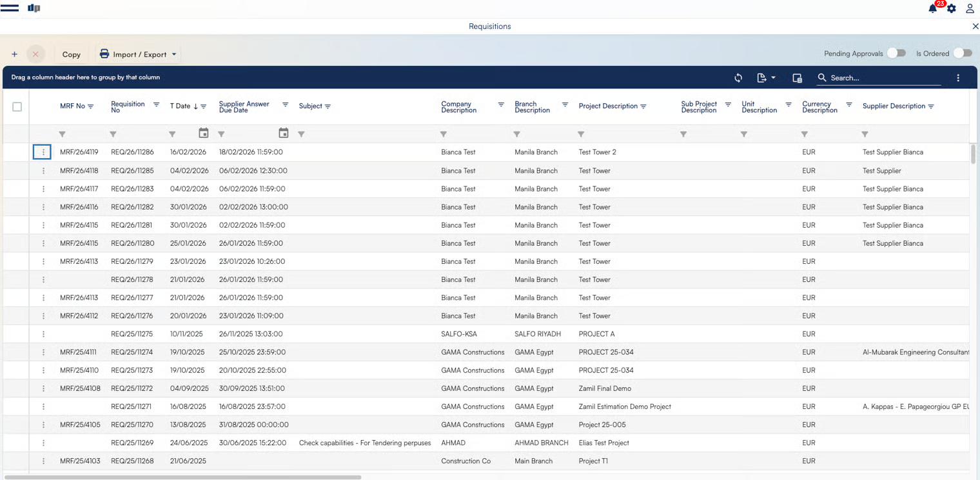980x480 pixels.
Task: Open the user profile icon
Action: point(970,8)
